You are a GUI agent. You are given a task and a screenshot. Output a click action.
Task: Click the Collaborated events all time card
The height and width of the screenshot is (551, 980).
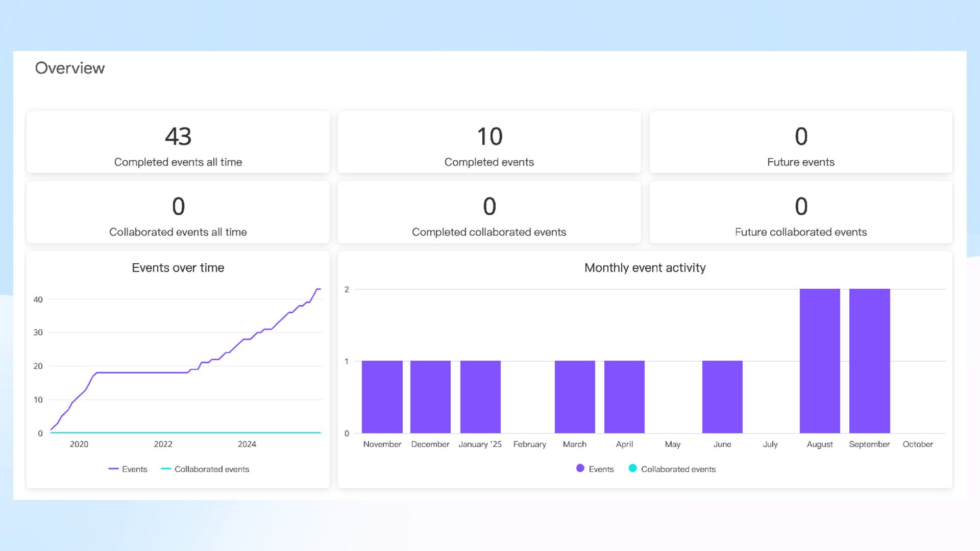pos(178,212)
